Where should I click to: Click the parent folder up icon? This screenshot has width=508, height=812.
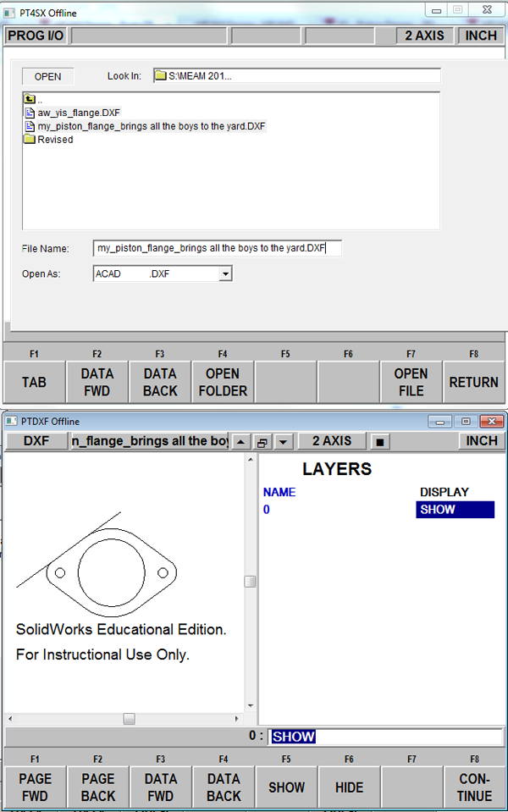pyautogui.click(x=30, y=99)
